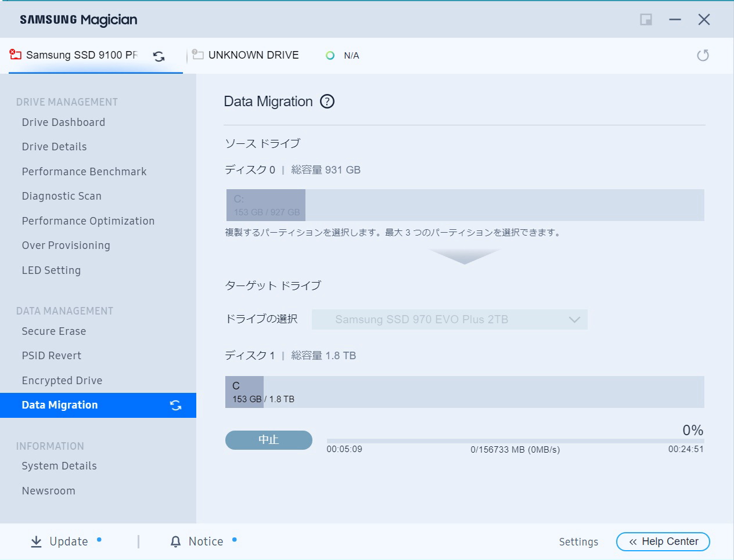Click the ソース ドライブ heading
The height and width of the screenshot is (560, 734).
coord(262,143)
